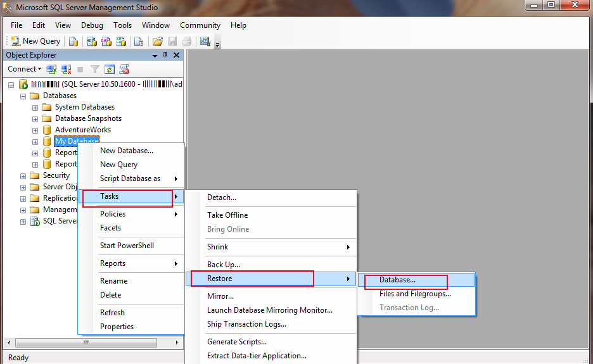Close the Object Explorer panel

(x=176, y=55)
